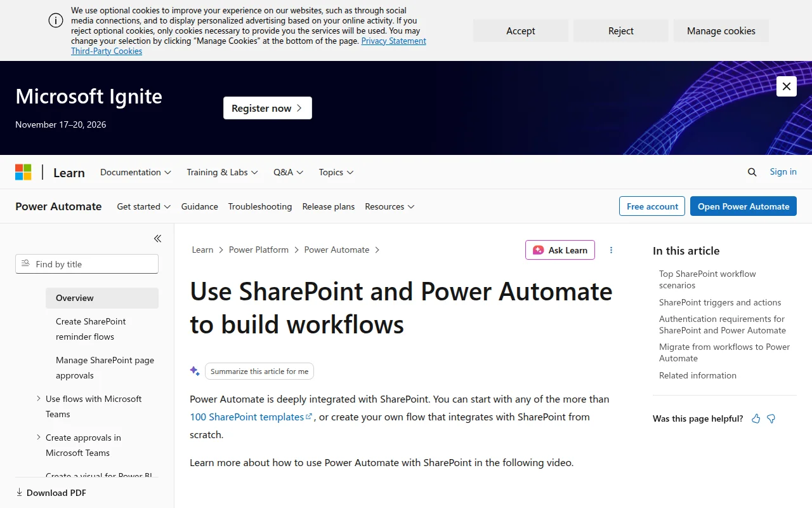
Task: Go to Power Automate product home
Action: (58, 206)
